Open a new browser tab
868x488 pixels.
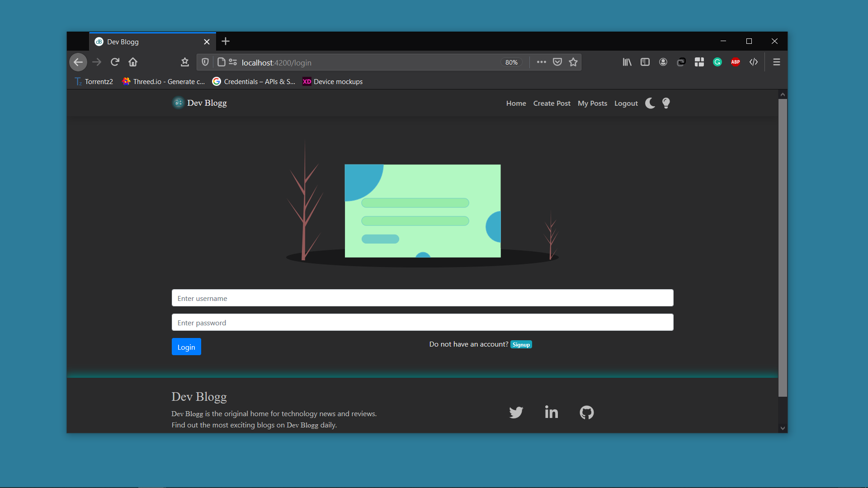click(226, 42)
